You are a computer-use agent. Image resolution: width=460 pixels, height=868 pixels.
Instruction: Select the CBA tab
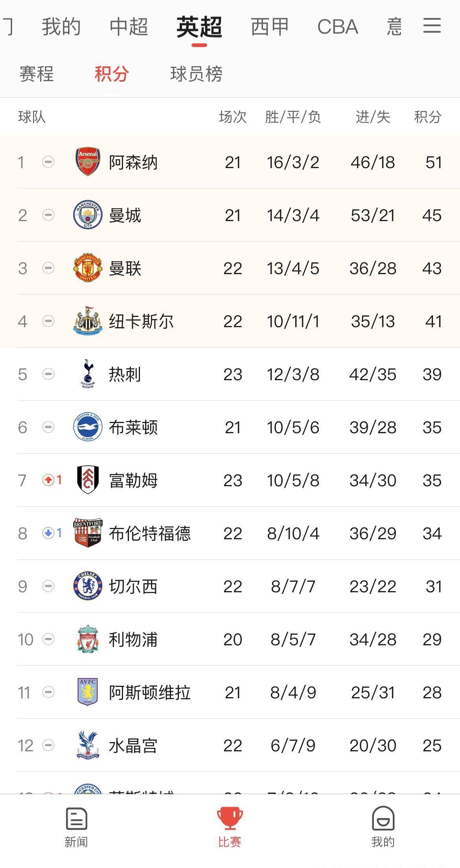click(x=338, y=27)
